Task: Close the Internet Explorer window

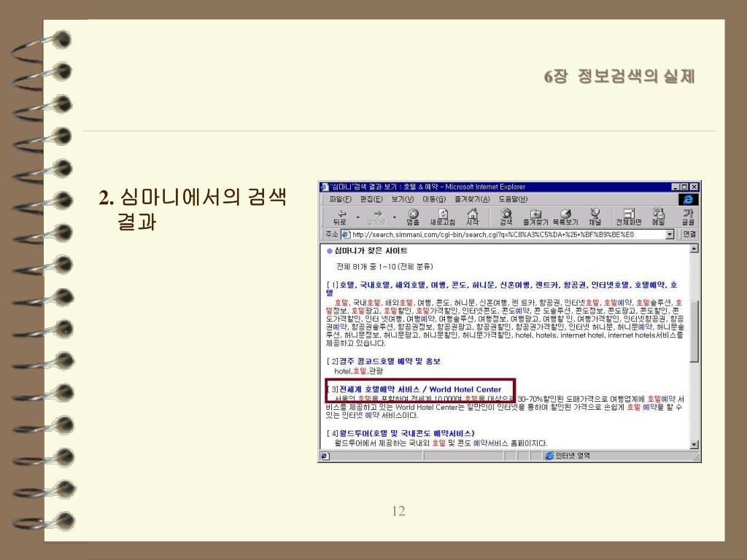Action: pos(694,187)
